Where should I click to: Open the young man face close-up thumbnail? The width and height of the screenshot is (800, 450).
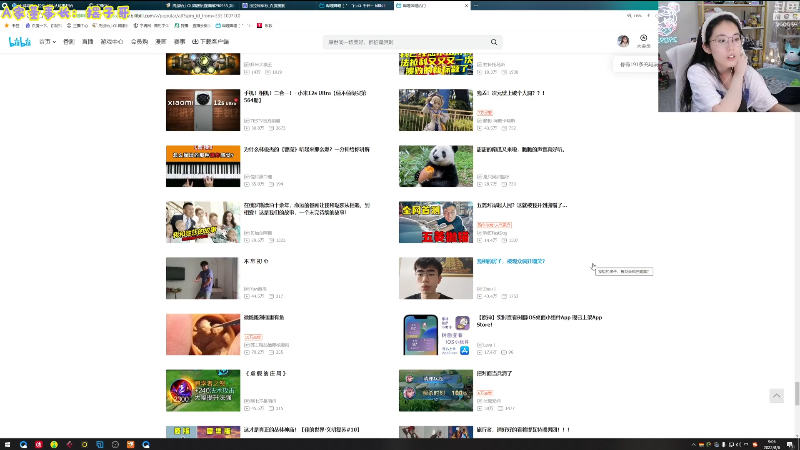436,278
